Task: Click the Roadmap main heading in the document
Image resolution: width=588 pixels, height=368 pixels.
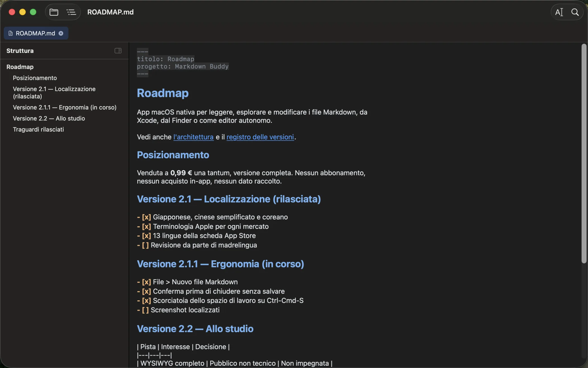Action: click(163, 93)
